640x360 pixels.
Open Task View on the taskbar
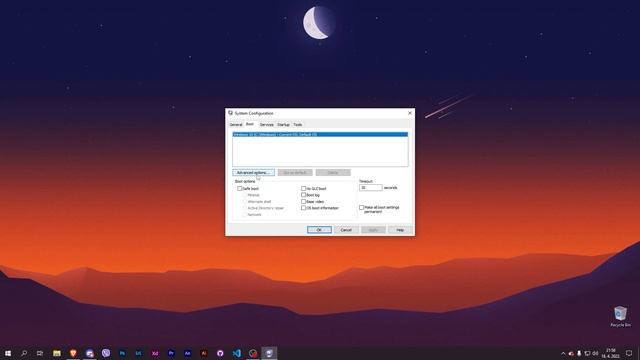(x=40, y=353)
